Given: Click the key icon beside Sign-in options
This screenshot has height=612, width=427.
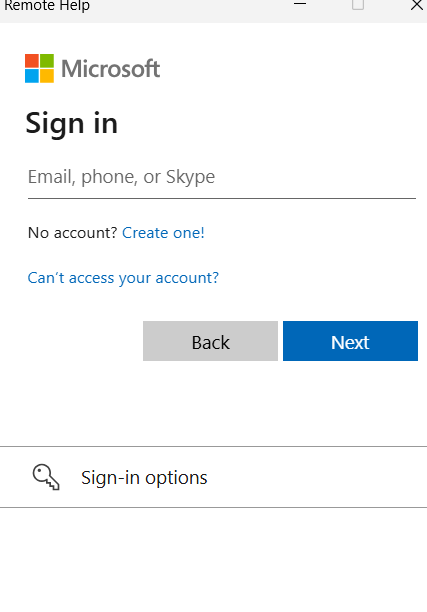Looking at the screenshot, I should [x=46, y=477].
